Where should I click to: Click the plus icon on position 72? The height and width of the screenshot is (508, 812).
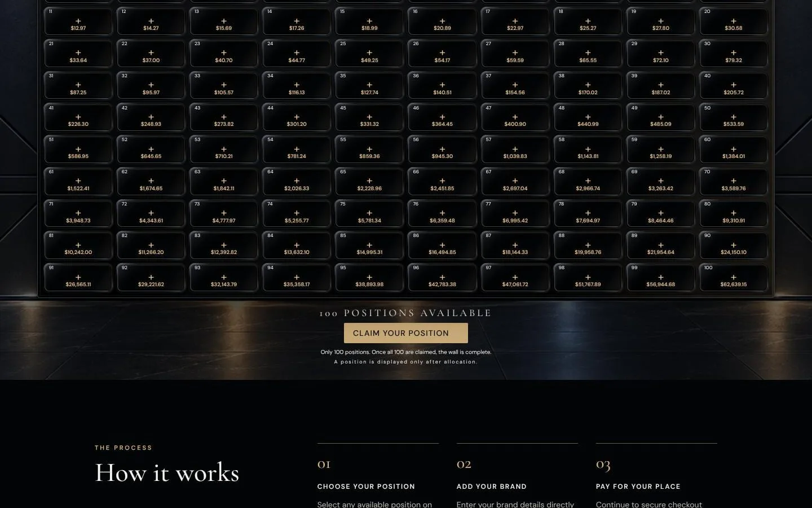pyautogui.click(x=151, y=213)
